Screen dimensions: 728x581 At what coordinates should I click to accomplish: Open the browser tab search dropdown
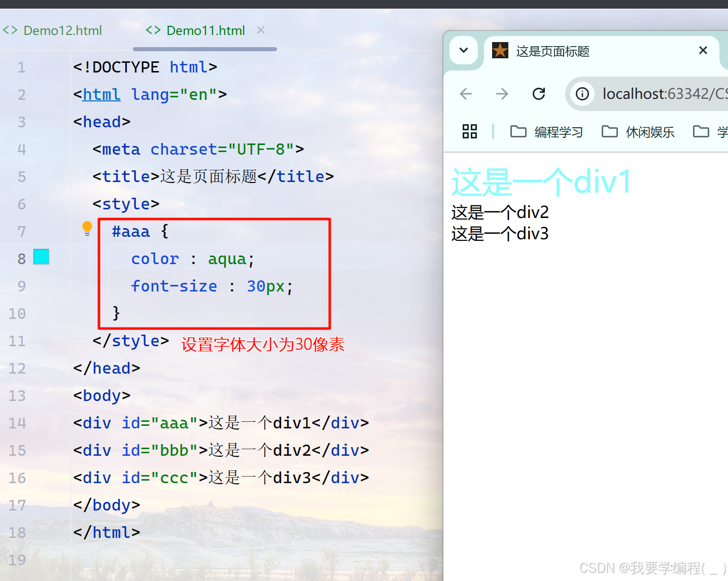click(464, 50)
